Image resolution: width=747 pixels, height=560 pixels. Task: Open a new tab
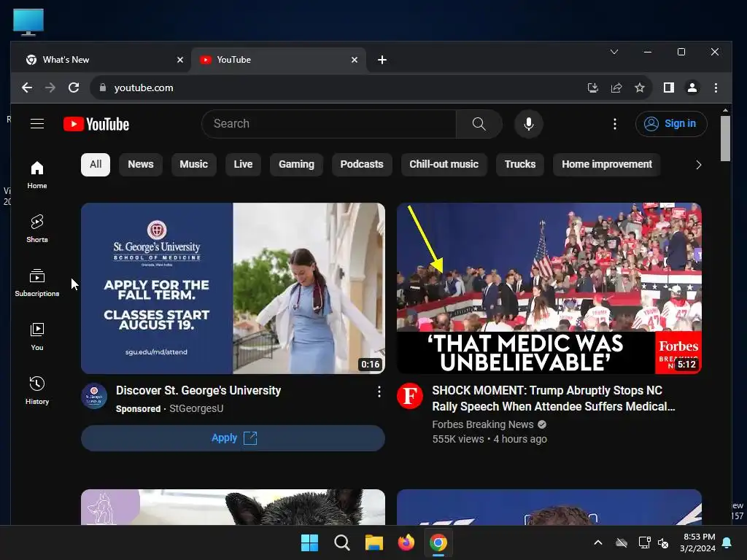coord(382,60)
